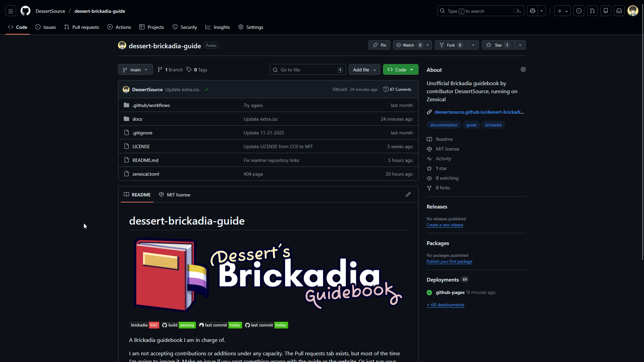This screenshot has height=362, width=644.
Task: Edit the README using the pencil icon
Action: click(408, 194)
